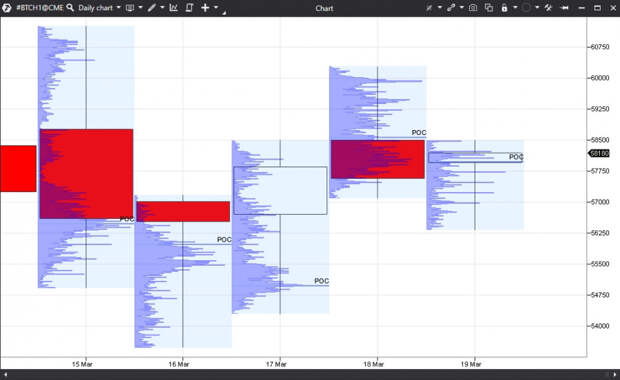Expand the dropdown next to the link icon
Screen dimensions: 620x380
[x=461, y=8]
